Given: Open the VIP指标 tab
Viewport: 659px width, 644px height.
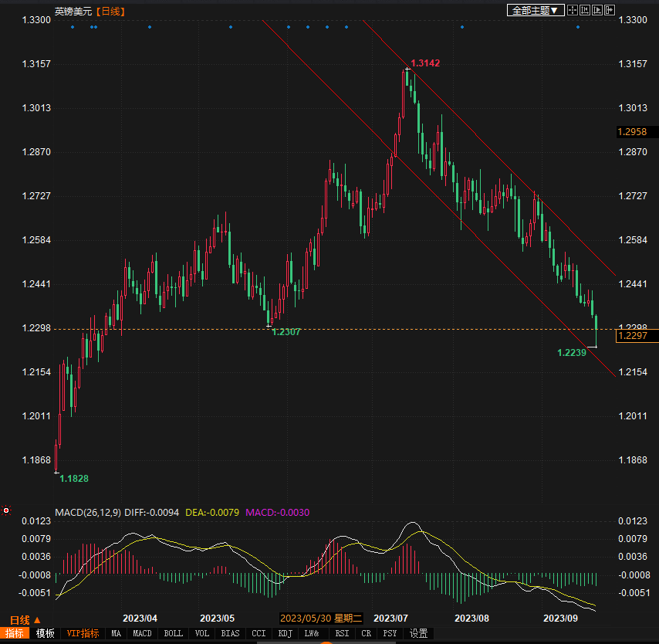Looking at the screenshot, I should pyautogui.click(x=83, y=633).
